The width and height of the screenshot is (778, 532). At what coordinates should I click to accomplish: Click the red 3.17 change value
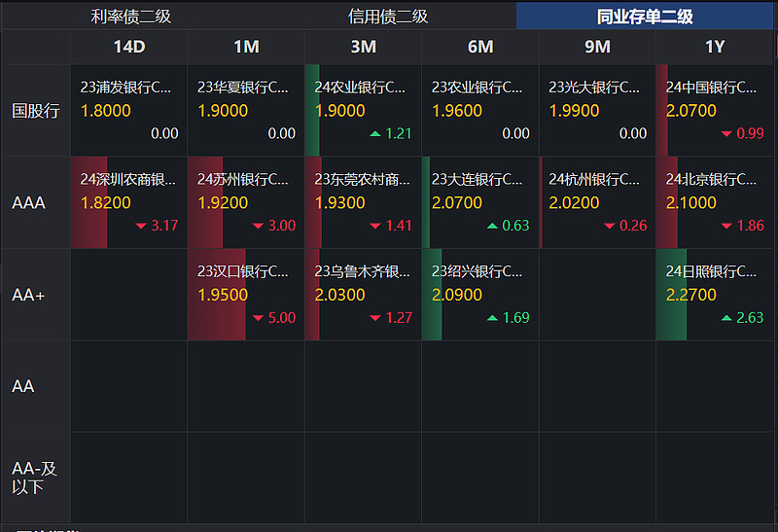pyautogui.click(x=164, y=226)
